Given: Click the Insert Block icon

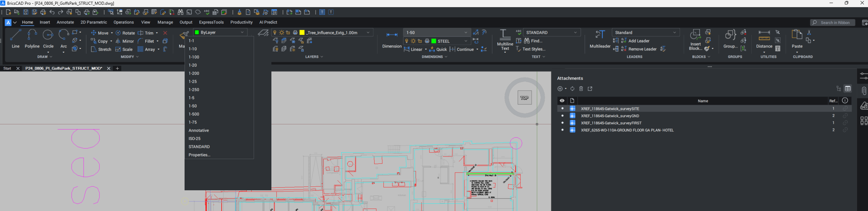Looking at the screenshot, I should click(695, 35).
